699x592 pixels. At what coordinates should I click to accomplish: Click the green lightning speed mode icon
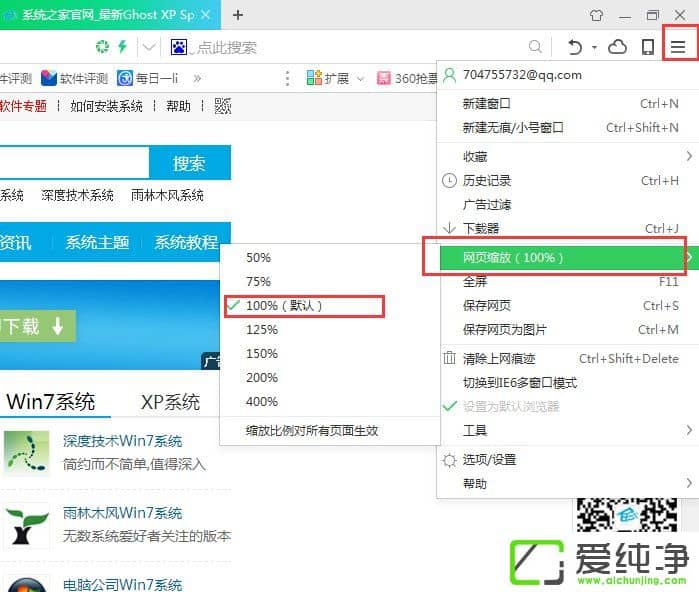point(122,47)
